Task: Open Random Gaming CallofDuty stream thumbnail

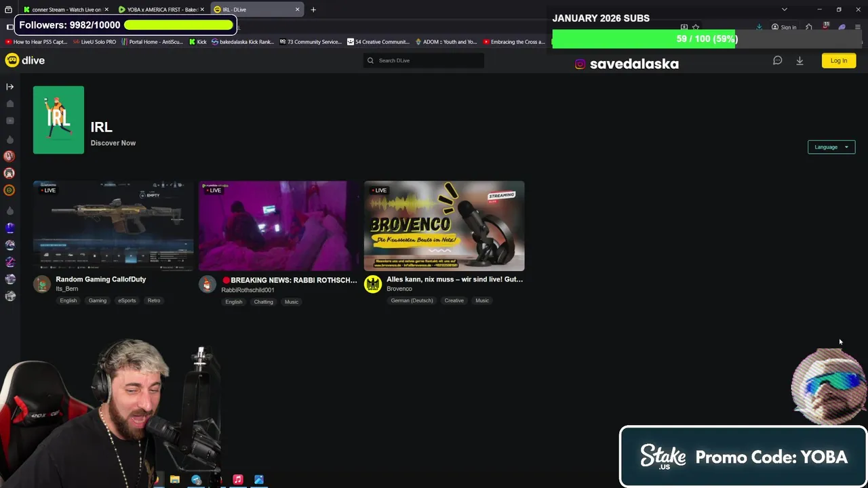Action: tap(113, 226)
